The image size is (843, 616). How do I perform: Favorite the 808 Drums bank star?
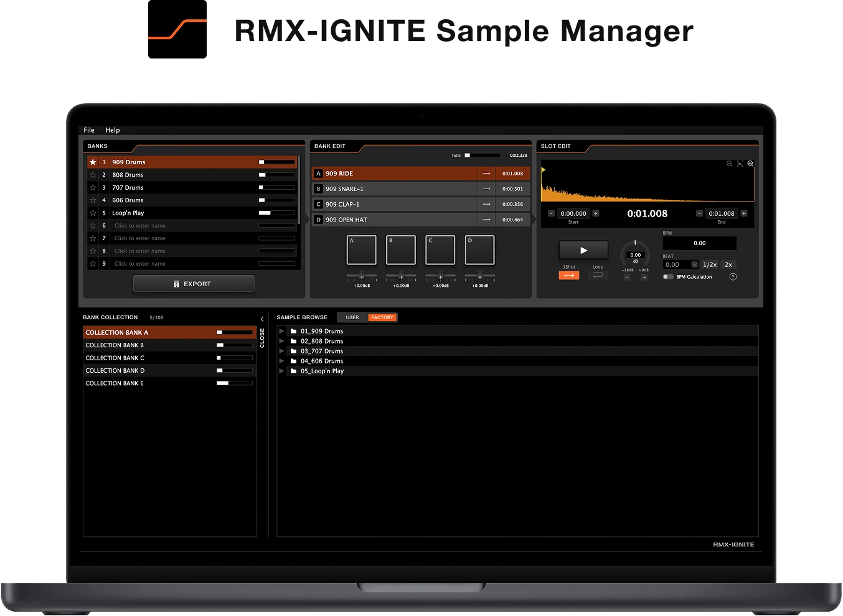tap(93, 175)
